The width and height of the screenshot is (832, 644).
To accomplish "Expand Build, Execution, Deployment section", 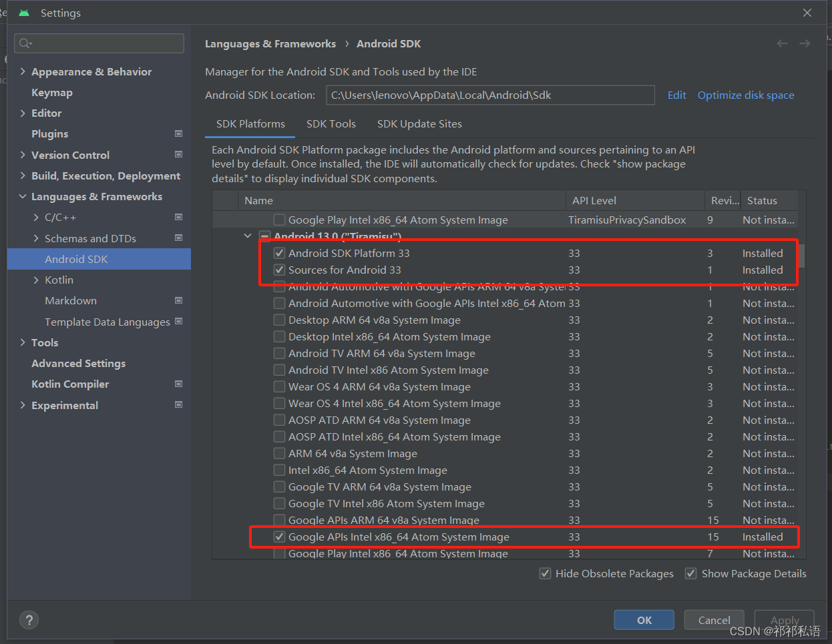I will (x=23, y=176).
